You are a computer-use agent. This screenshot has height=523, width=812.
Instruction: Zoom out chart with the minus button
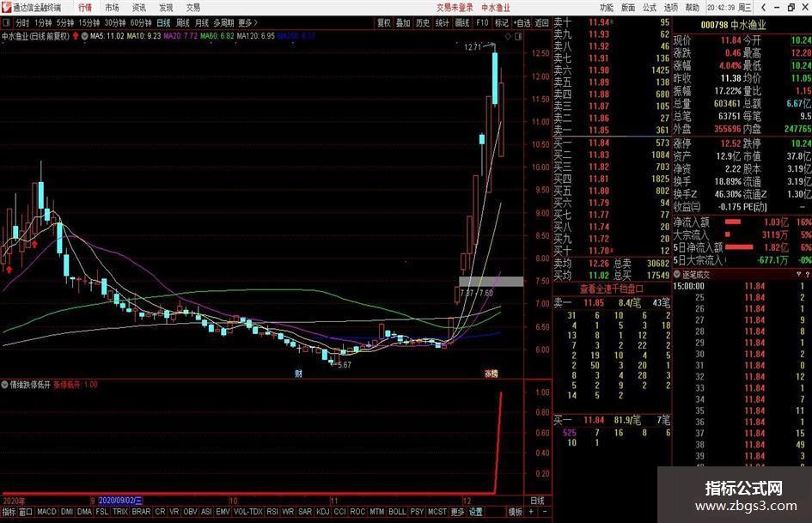click(x=544, y=512)
